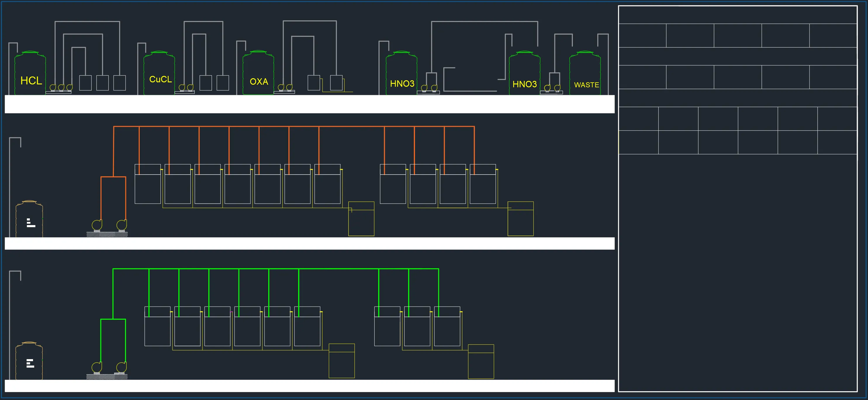868x400 pixels.
Task: Select right pump beneath the green riser
Action: click(x=121, y=367)
